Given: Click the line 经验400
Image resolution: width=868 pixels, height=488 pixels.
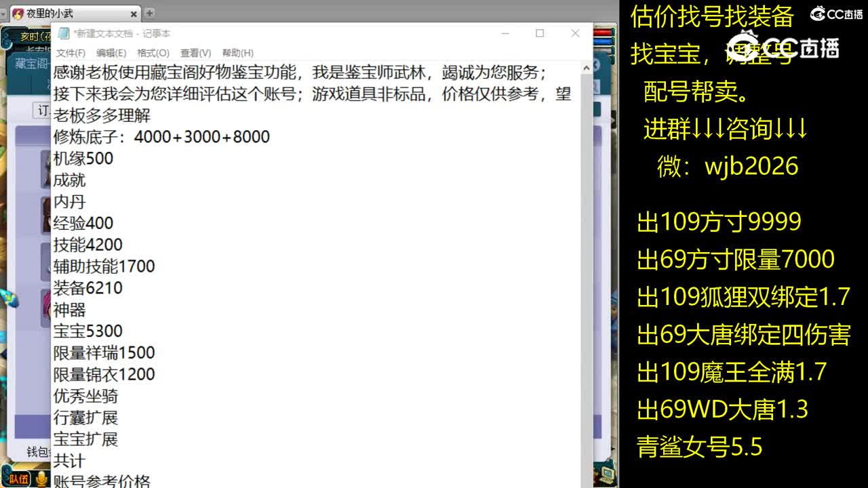Looking at the screenshot, I should click(83, 223).
